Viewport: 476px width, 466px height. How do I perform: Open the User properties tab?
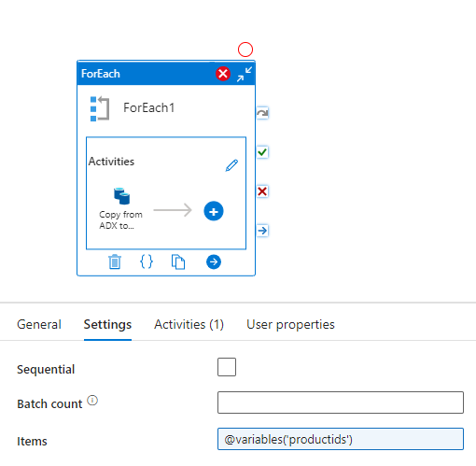pos(290,324)
